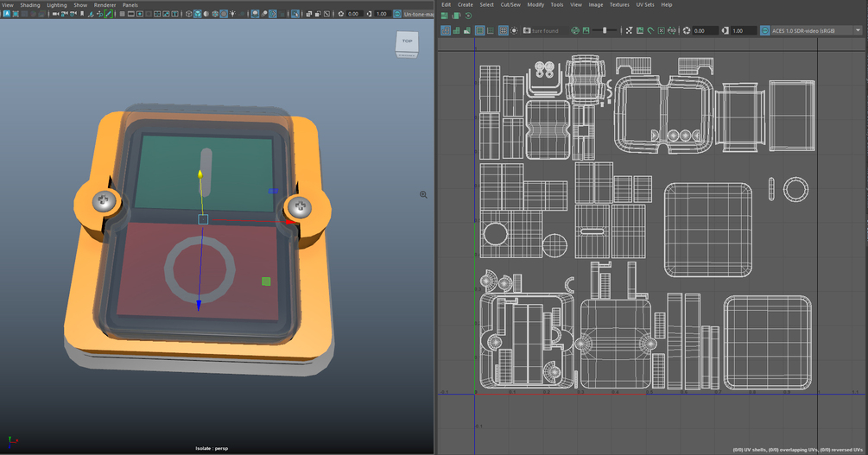
Task: Open UV Editor Help menu
Action: pos(667,4)
